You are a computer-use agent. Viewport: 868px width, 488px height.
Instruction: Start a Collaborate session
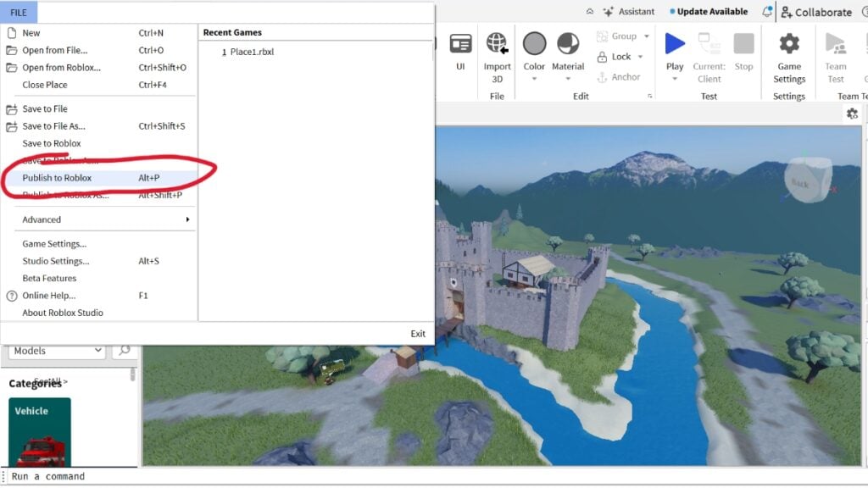click(815, 12)
